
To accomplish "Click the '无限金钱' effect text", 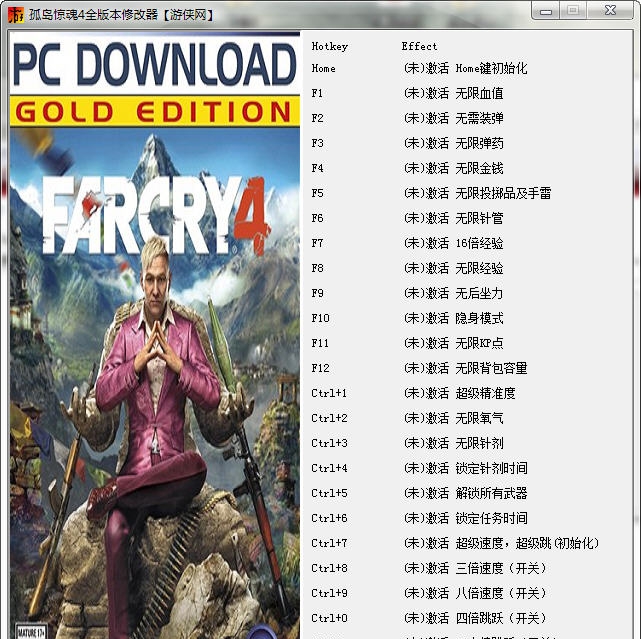I will click(479, 168).
